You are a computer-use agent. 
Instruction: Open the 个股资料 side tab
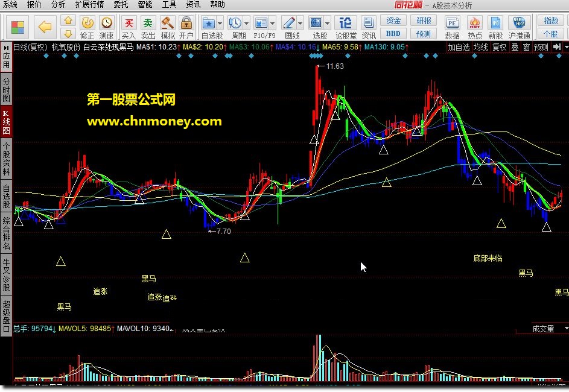tap(6, 159)
